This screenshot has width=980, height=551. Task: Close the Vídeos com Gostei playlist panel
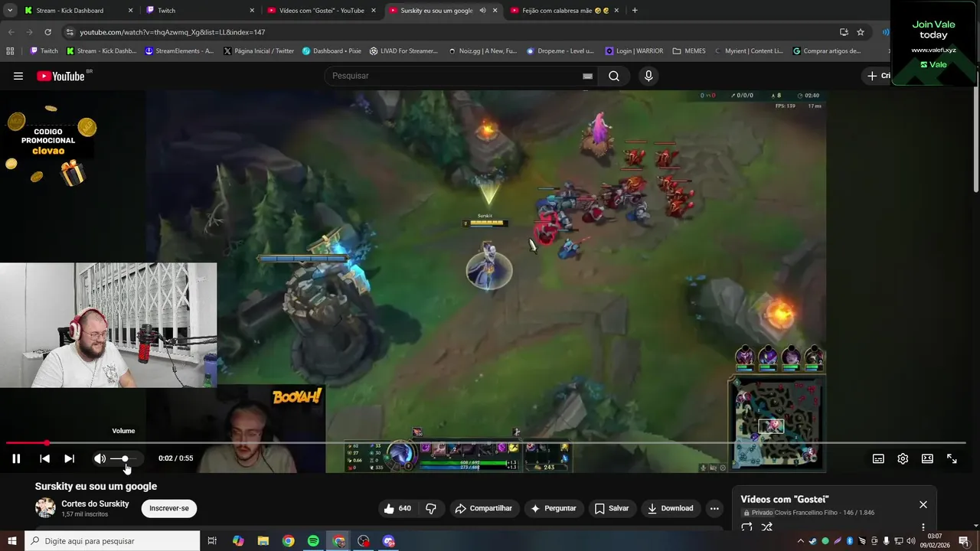pos(923,504)
